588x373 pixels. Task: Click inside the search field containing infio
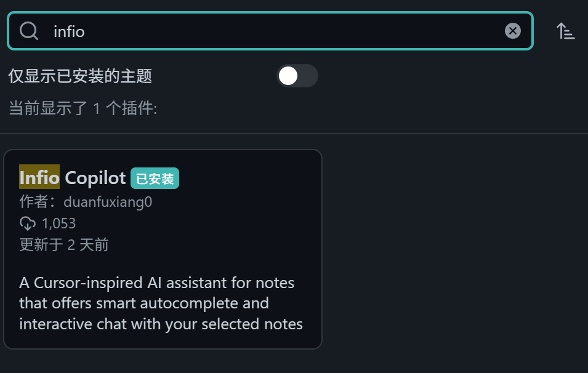click(x=270, y=31)
